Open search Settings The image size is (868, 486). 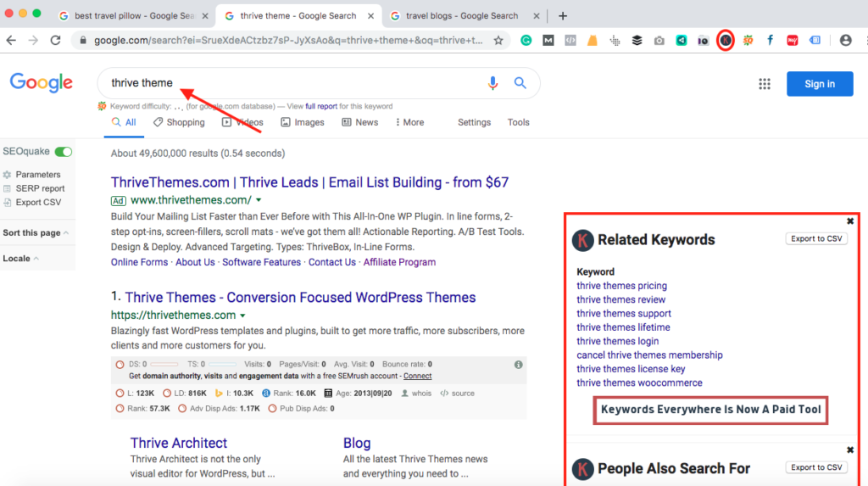(x=474, y=122)
